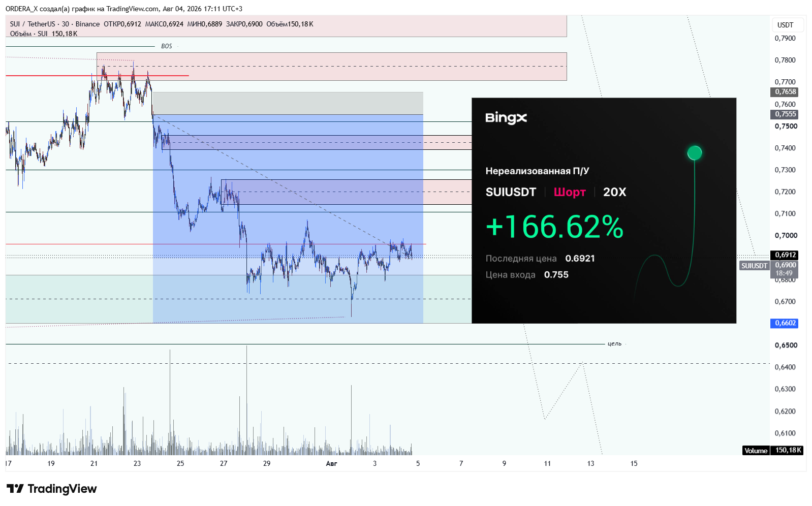Click the BingX logo on the card
Screen dimensions: 812x506
(x=506, y=118)
